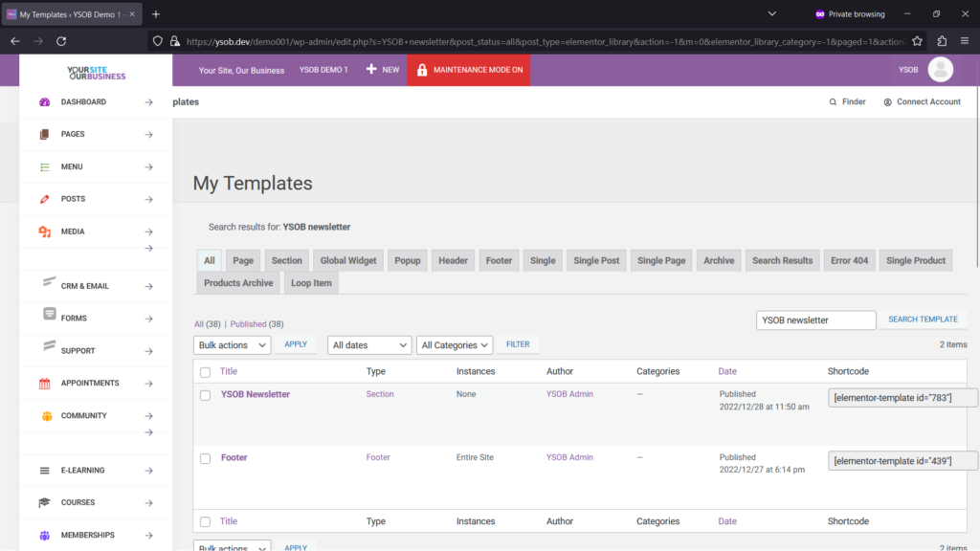Click the Appointments calendar icon
This screenshot has width=980, height=551.
pos(44,384)
